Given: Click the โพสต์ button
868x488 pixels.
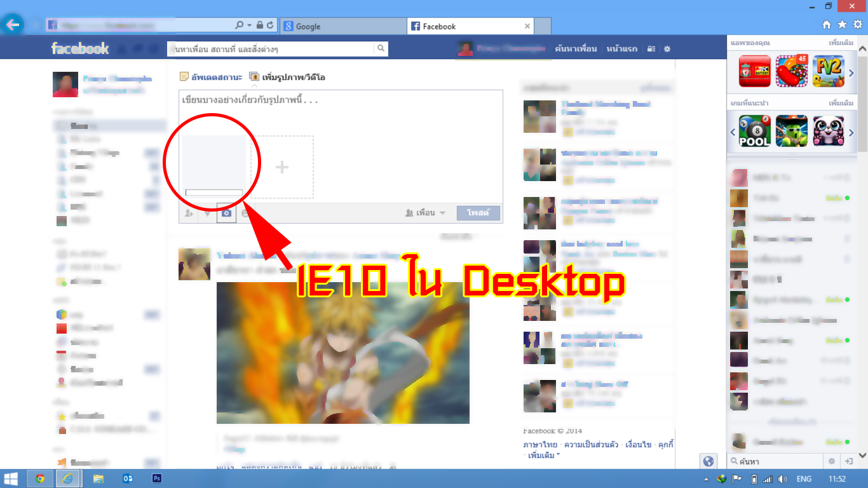Looking at the screenshot, I should point(478,213).
